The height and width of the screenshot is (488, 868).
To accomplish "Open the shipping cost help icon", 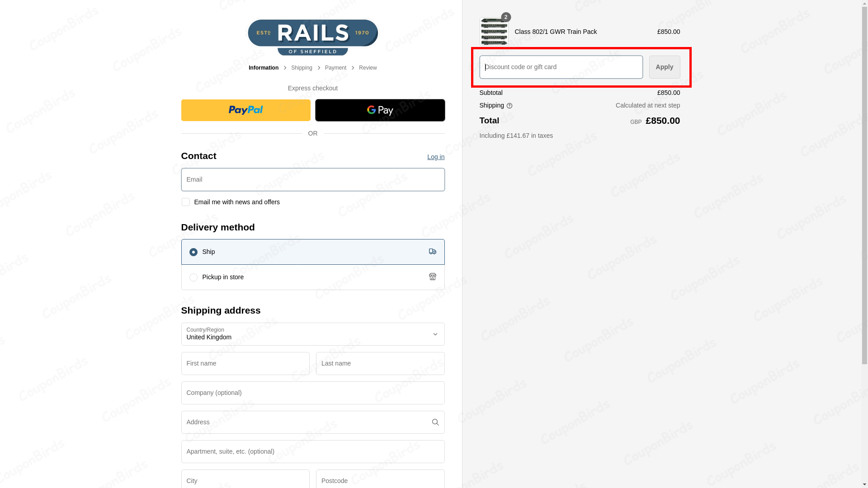I will click(x=509, y=105).
